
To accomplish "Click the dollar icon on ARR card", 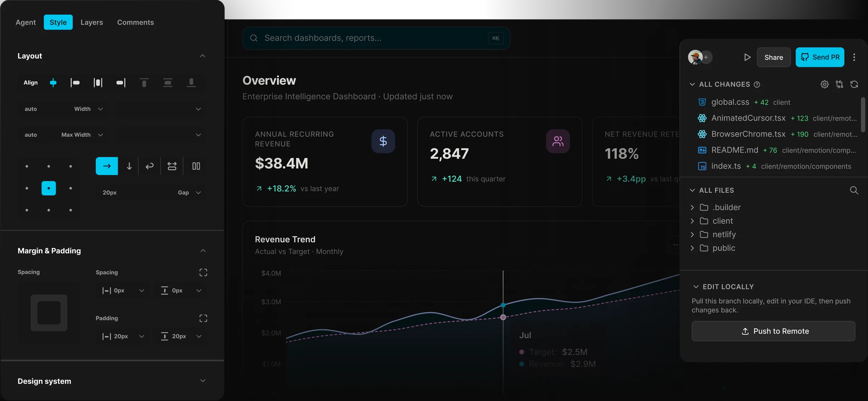I will pos(383,141).
